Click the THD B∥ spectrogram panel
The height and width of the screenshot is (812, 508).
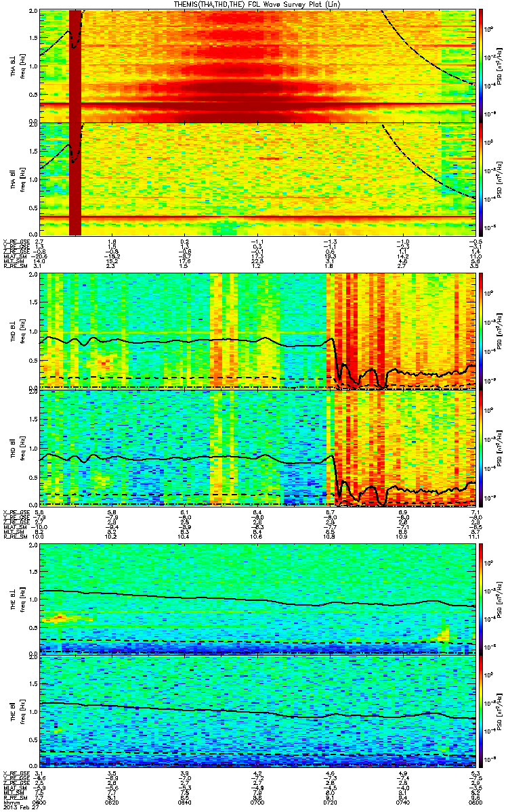257,448
